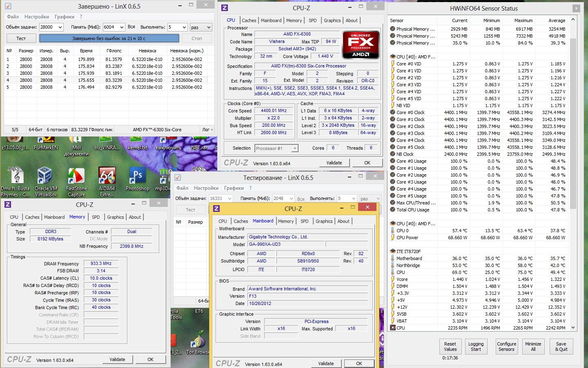Open the Лог panel in LinX status bar
588x368 pixels.
tap(207, 130)
